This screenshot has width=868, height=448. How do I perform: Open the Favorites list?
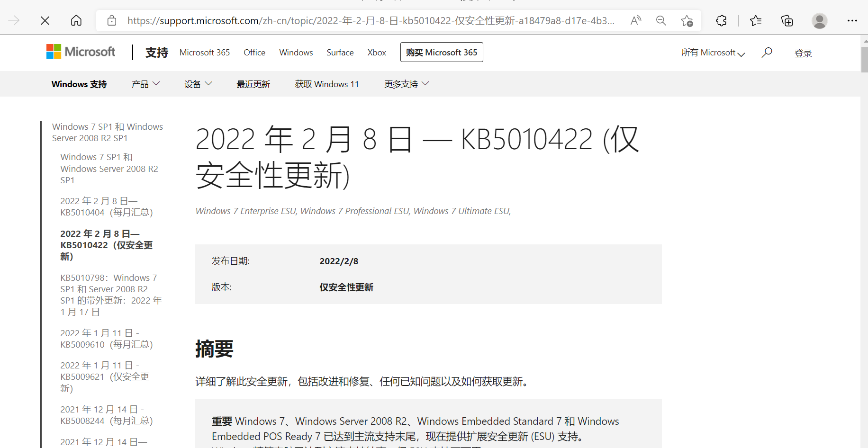tap(756, 20)
